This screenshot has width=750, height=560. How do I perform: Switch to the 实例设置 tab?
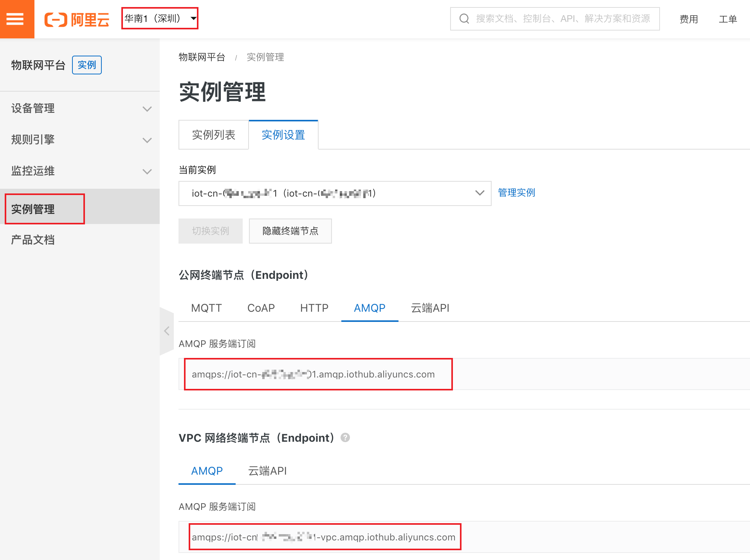283,135
